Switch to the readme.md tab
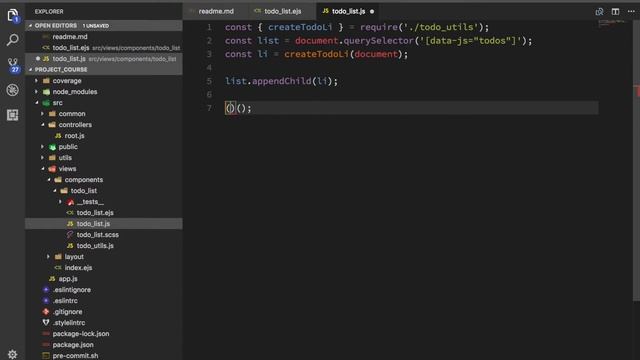 coord(216,11)
